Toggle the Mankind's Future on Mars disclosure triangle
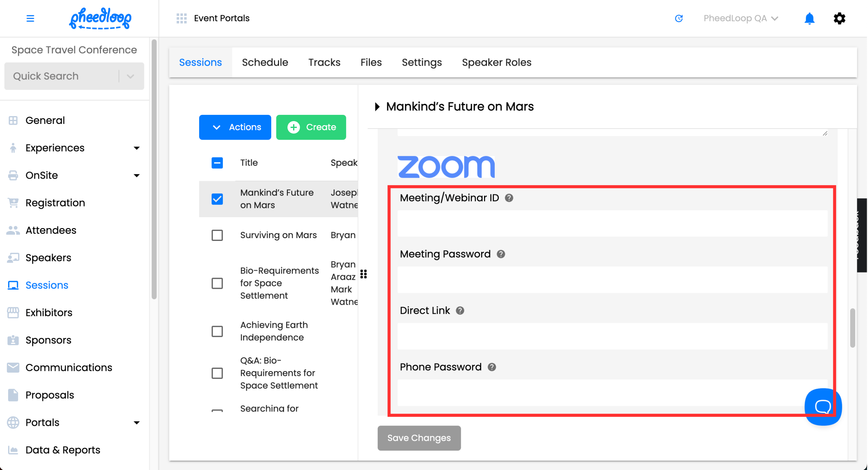This screenshot has height=470, width=868. [x=377, y=107]
